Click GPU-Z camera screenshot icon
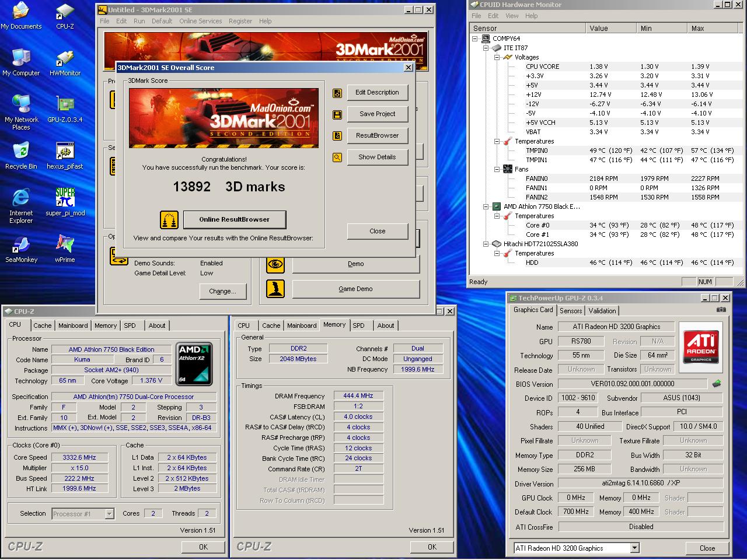747x560 pixels. (721, 310)
